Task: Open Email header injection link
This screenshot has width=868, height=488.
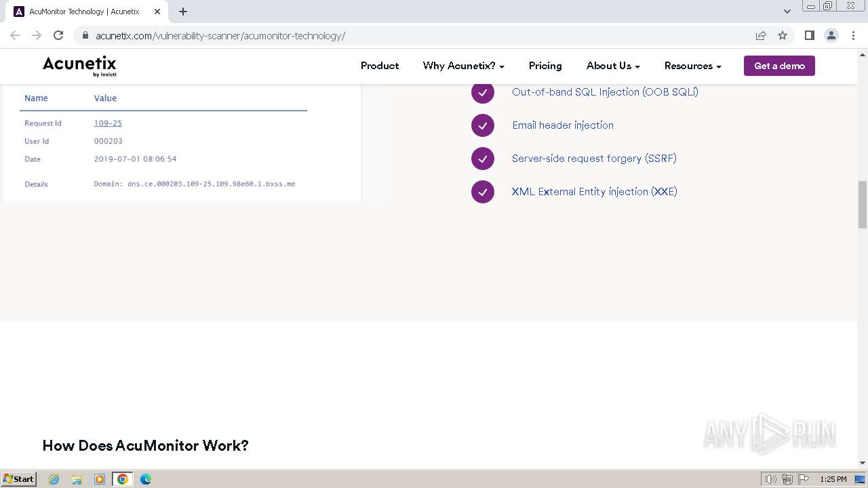Action: click(563, 125)
